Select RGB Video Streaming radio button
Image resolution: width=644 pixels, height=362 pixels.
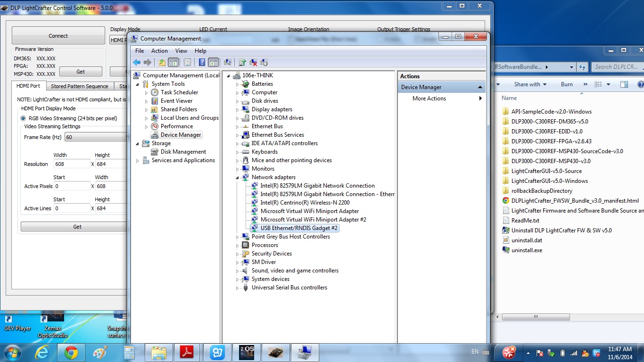click(23, 118)
